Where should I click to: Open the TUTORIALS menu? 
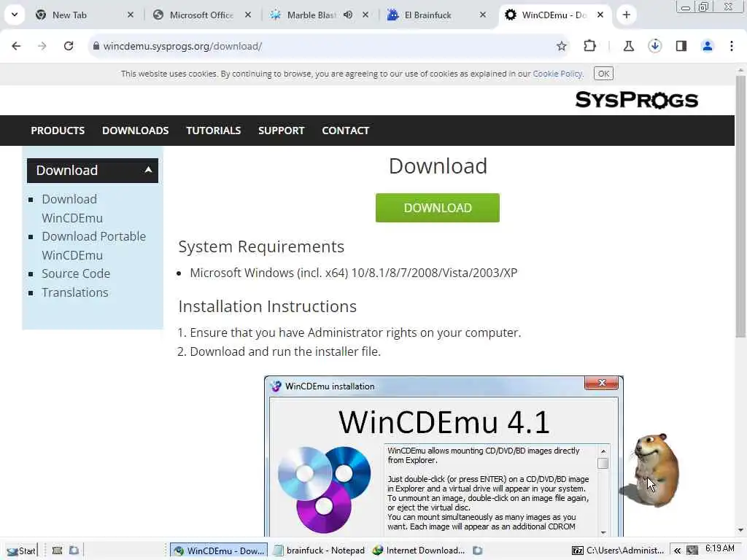(214, 131)
